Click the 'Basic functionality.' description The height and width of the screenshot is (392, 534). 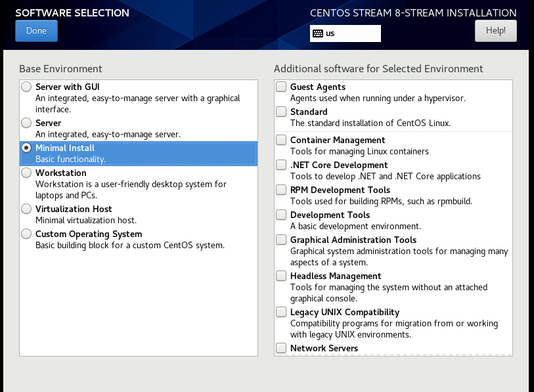70,160
